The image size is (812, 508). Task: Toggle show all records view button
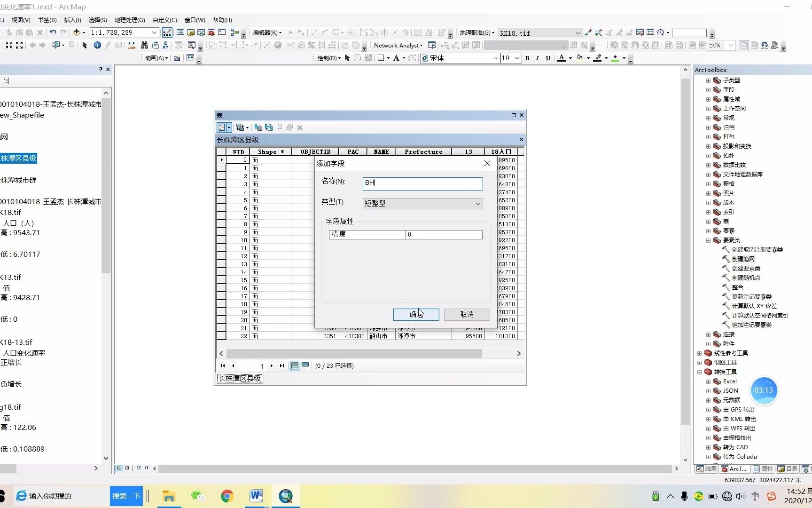295,365
